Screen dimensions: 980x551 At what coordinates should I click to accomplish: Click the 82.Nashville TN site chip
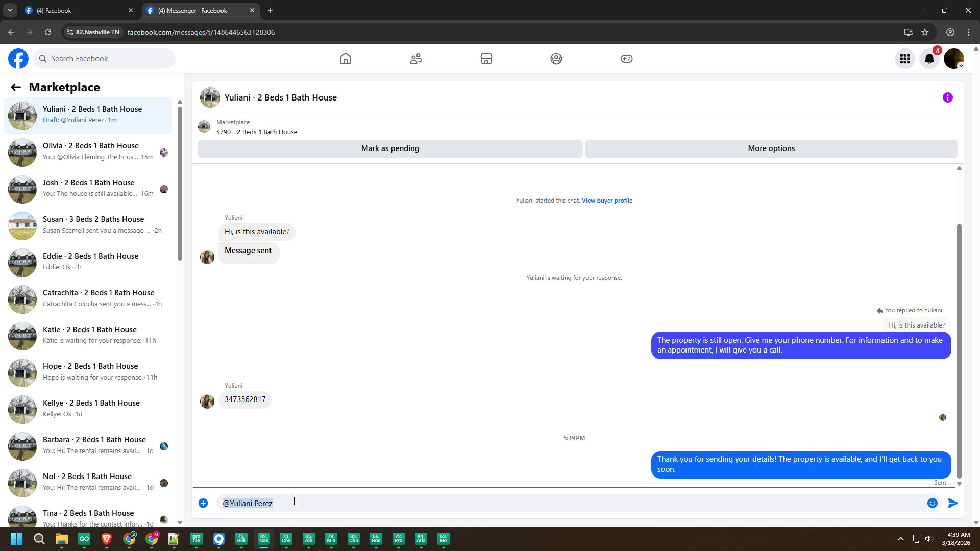point(93,32)
